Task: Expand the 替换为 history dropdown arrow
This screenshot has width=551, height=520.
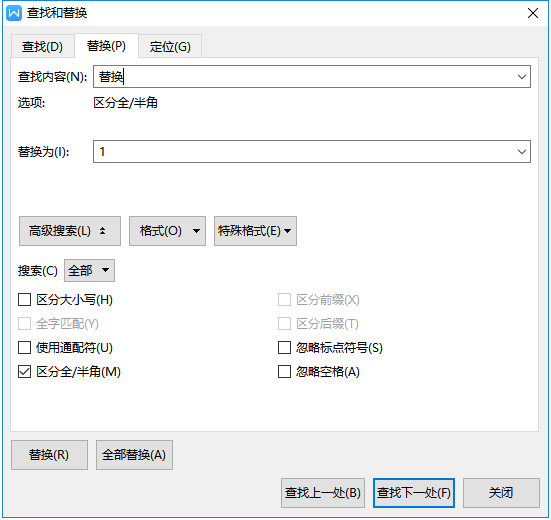Action: pos(522,152)
